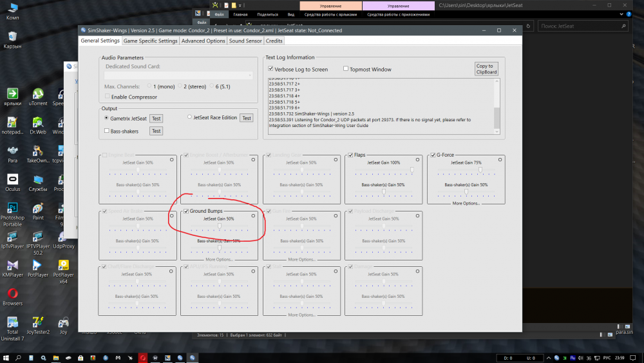Open the IPTVPlayer 50.2 desktop shortcut

coord(38,243)
